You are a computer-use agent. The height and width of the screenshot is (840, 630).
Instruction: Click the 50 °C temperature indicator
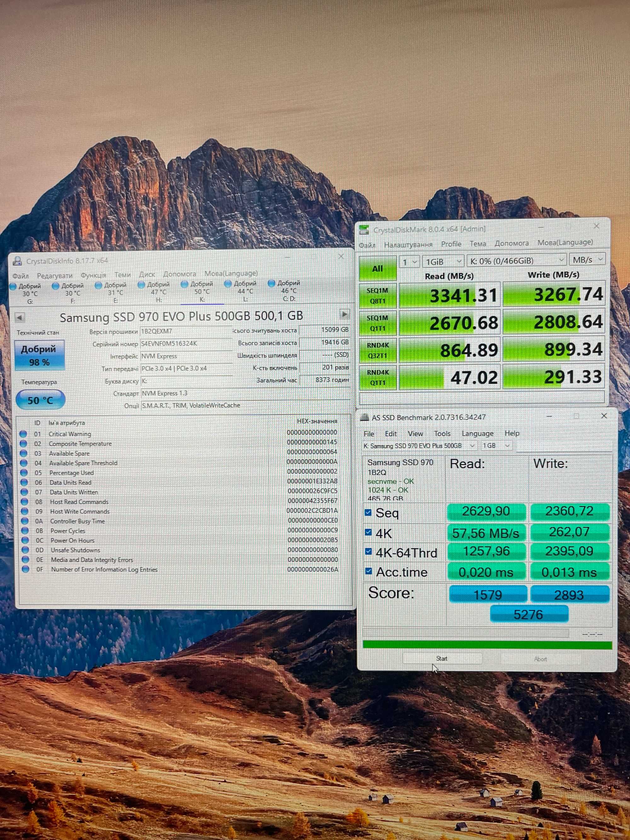tap(40, 400)
